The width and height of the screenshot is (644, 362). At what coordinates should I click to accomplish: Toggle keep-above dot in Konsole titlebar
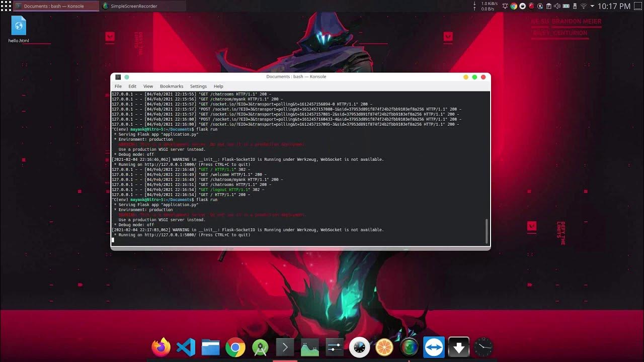click(x=127, y=77)
